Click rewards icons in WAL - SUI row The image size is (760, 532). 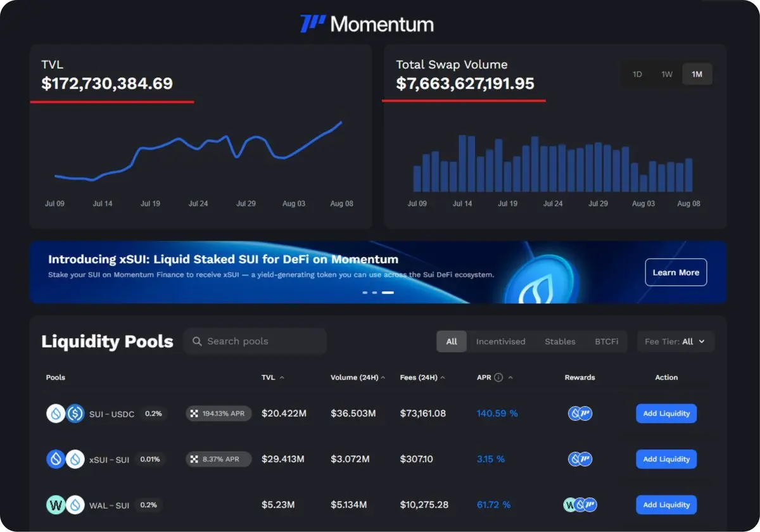[580, 505]
